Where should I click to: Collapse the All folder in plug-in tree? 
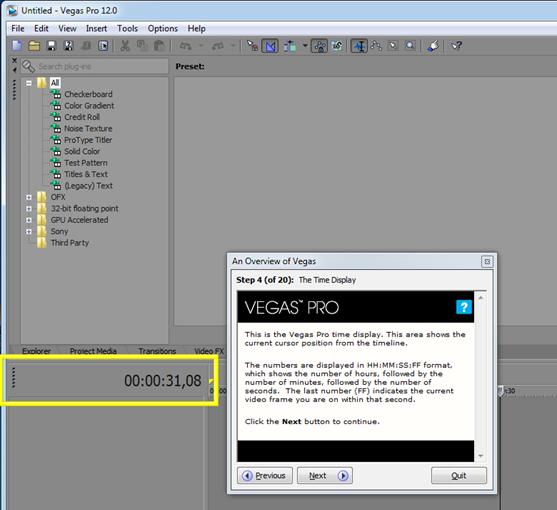pyautogui.click(x=29, y=83)
